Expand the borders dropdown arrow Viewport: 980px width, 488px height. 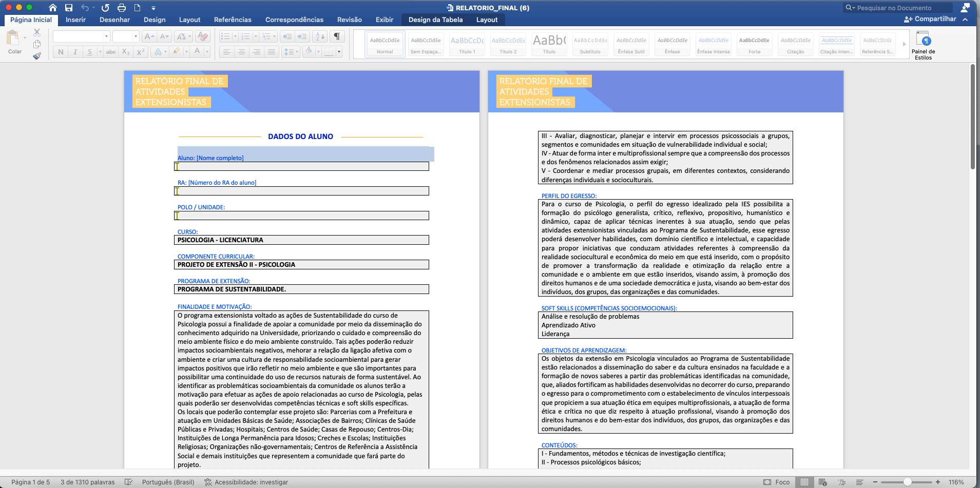[339, 52]
